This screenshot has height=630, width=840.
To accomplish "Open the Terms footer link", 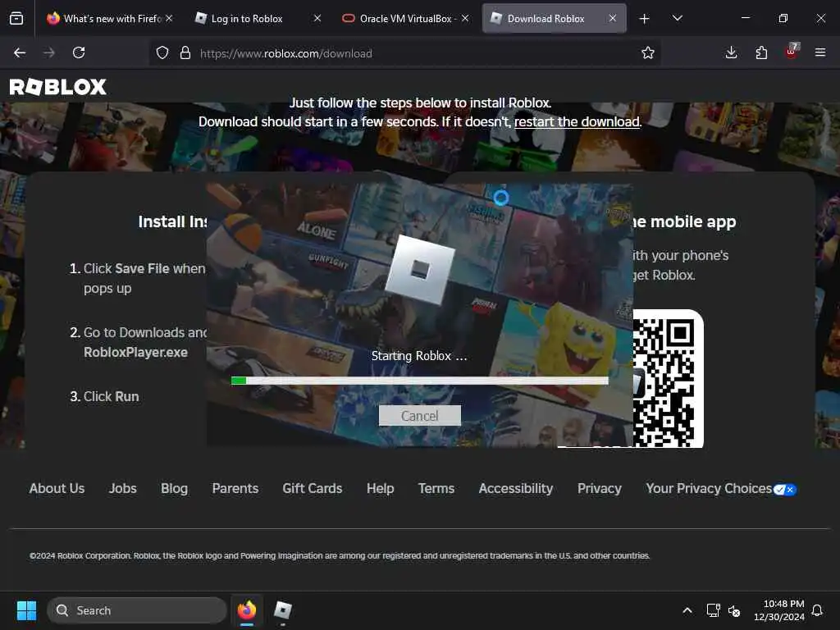I will click(436, 489).
